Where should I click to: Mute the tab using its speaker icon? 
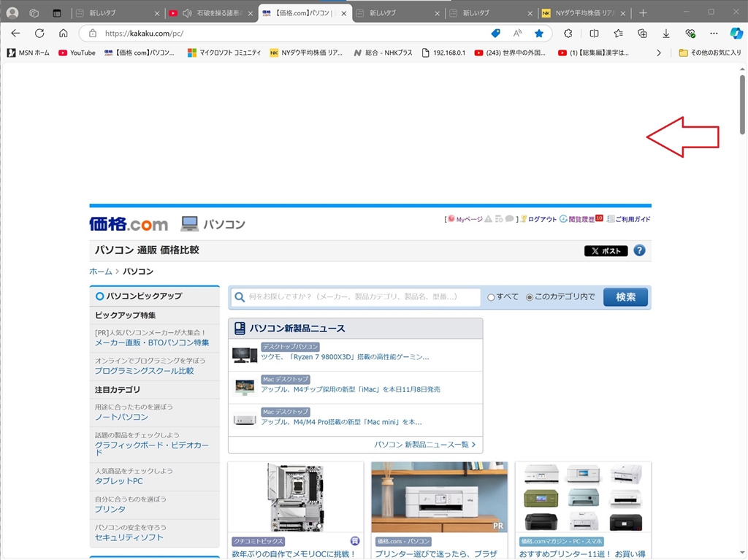(187, 13)
